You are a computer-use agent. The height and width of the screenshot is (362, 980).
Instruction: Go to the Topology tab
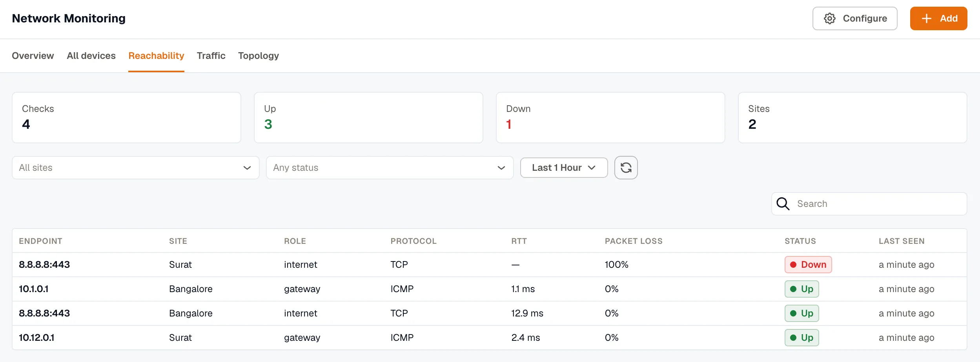259,56
